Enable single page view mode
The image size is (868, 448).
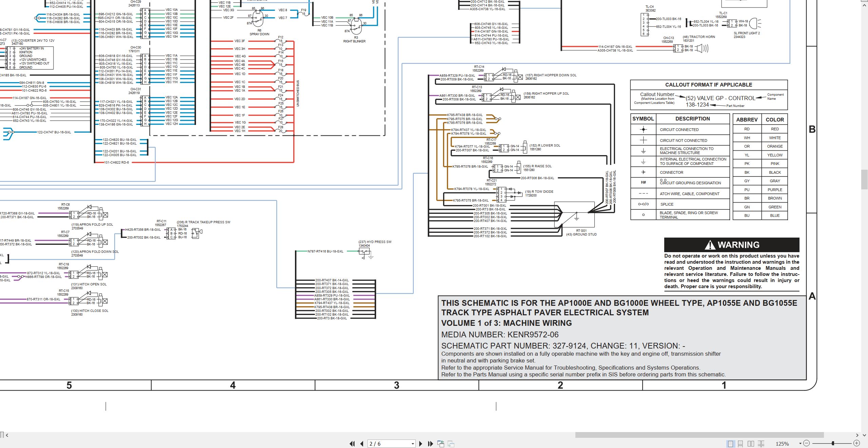[730, 444]
